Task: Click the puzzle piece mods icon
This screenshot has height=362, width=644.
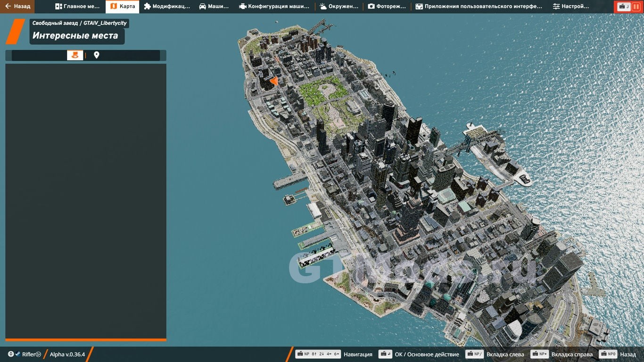Action: point(148,7)
